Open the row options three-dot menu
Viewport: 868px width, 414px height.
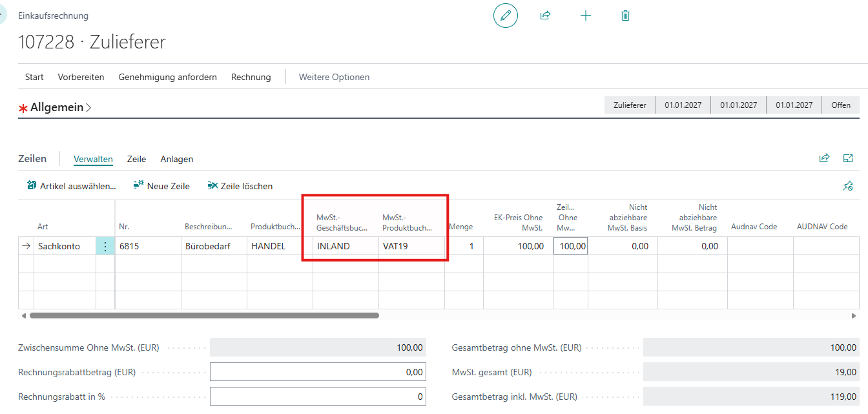click(x=105, y=246)
